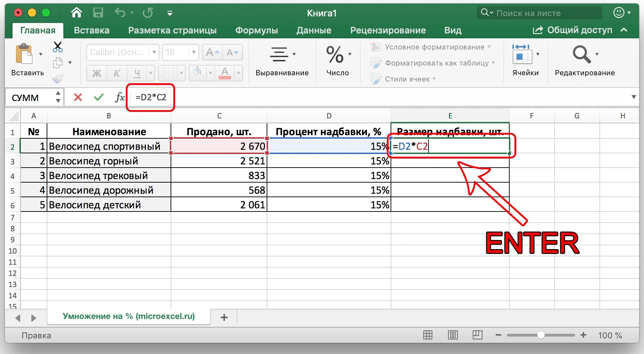Click the Copy icon
Viewport: 644px width, 354px height.
click(x=58, y=63)
